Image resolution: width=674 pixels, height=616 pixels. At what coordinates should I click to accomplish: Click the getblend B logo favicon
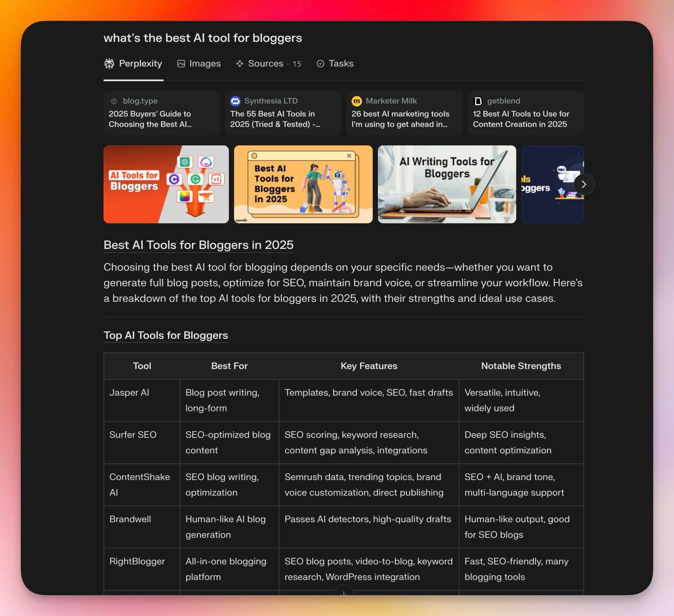(x=478, y=101)
